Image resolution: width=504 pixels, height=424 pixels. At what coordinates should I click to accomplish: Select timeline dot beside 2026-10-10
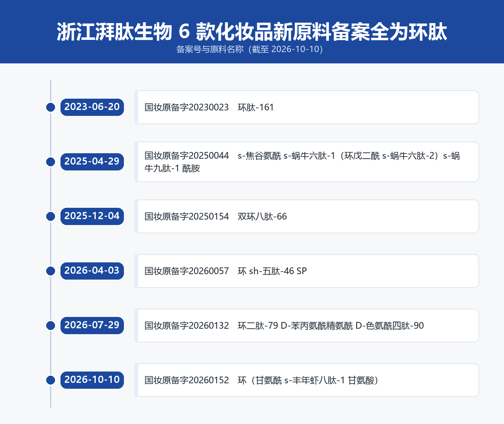click(50, 380)
